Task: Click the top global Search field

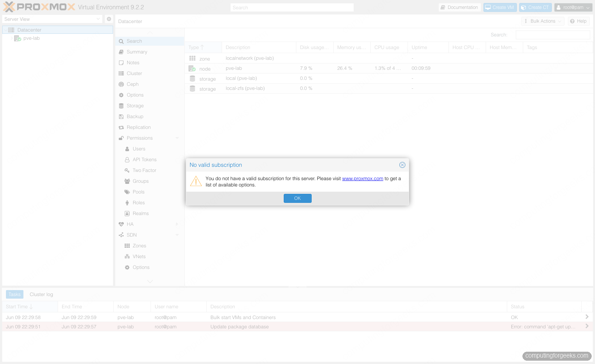Action: [x=292, y=7]
